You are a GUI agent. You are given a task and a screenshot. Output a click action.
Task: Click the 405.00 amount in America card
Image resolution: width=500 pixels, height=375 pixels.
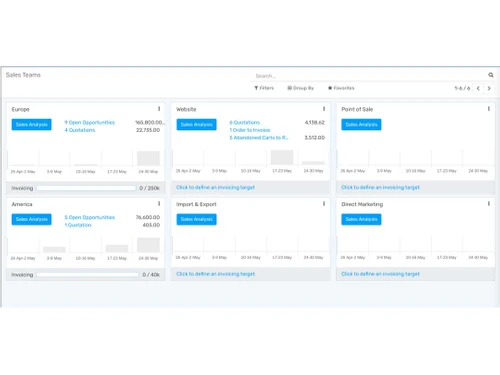pyautogui.click(x=151, y=225)
